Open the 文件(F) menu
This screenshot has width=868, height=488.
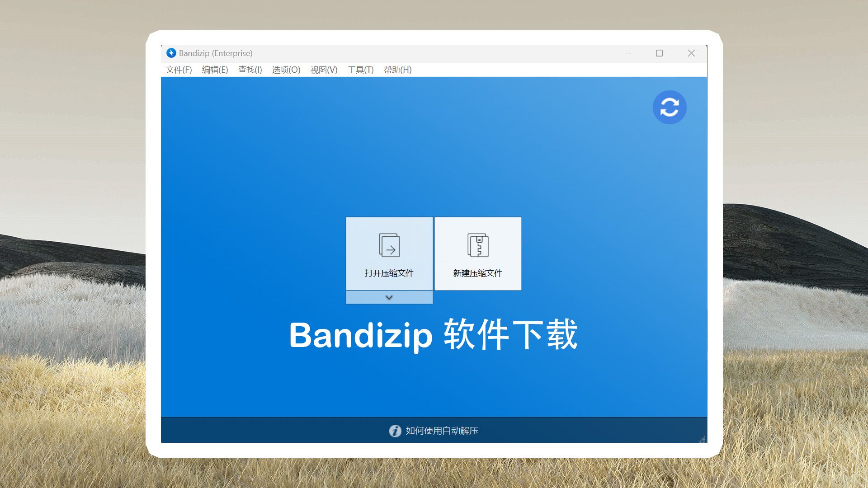[x=179, y=70]
